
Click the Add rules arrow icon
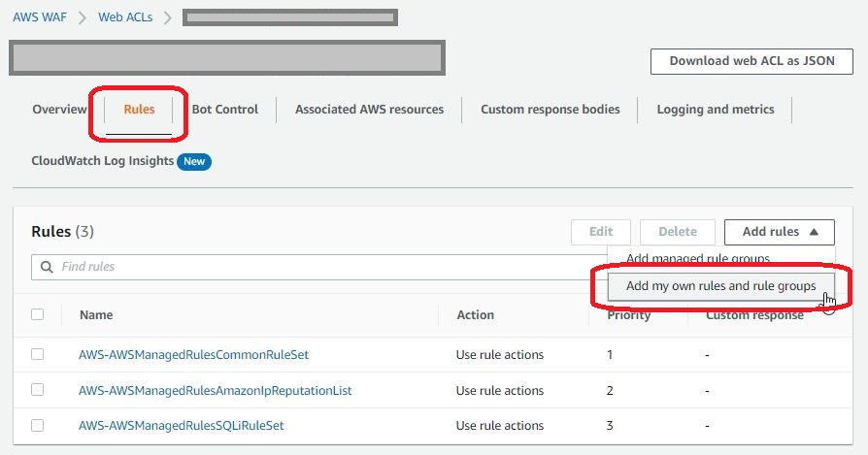coord(814,232)
